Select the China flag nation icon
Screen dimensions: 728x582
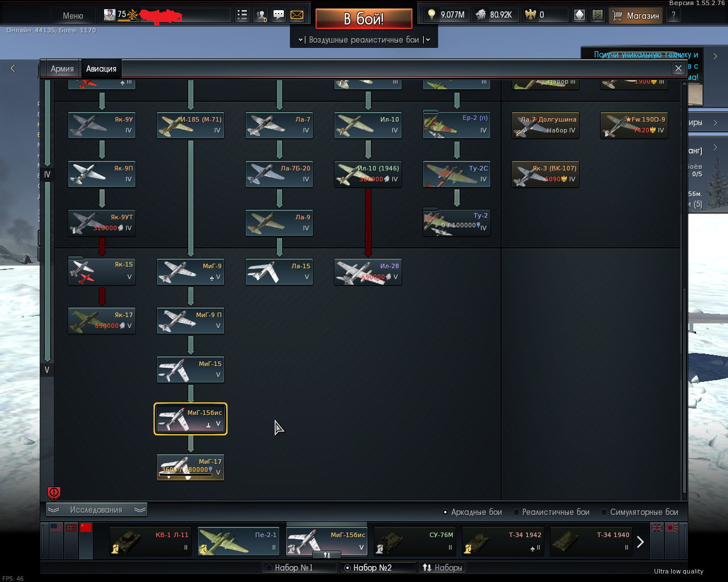coord(86,527)
